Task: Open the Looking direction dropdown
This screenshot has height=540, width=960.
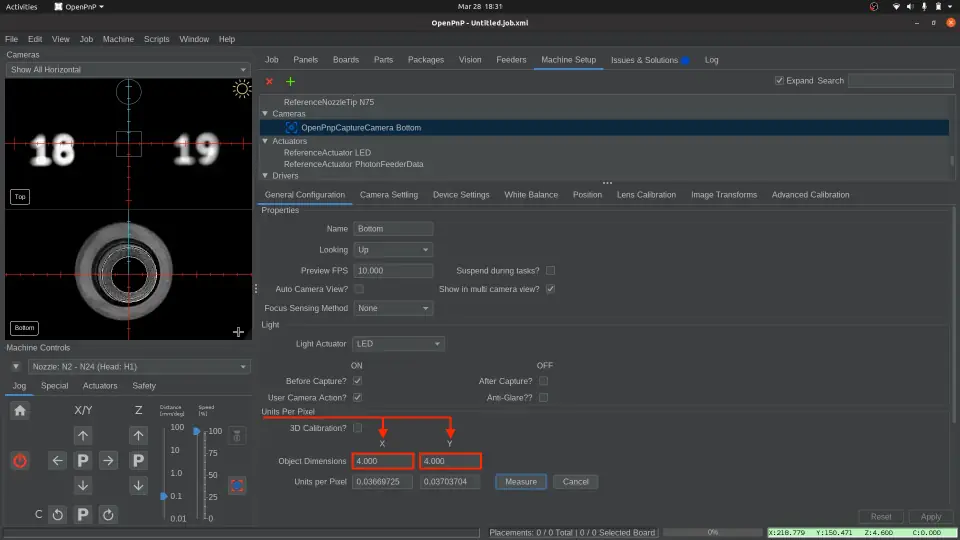Action: (x=394, y=250)
